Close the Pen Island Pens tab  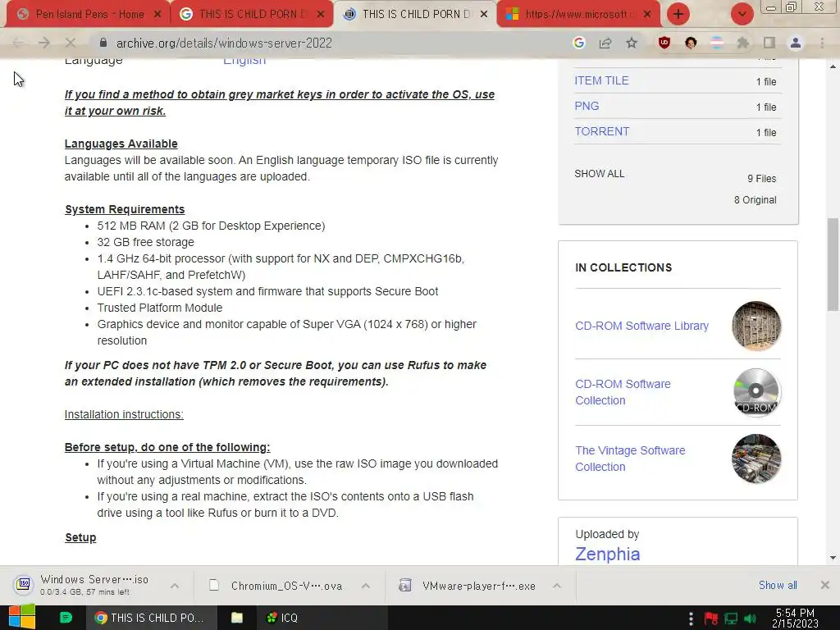[x=157, y=15]
